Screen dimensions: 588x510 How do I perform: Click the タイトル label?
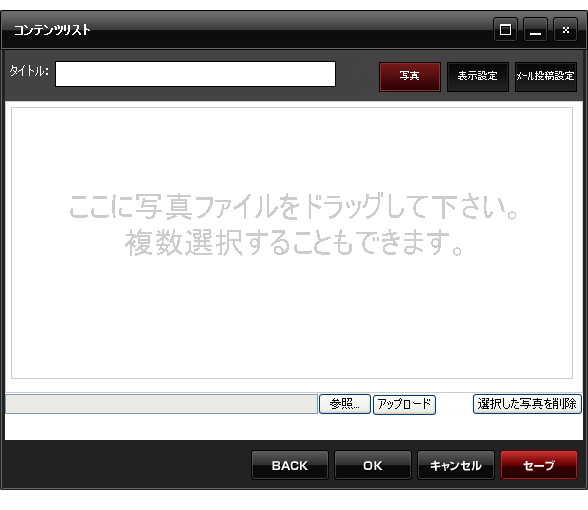29,70
